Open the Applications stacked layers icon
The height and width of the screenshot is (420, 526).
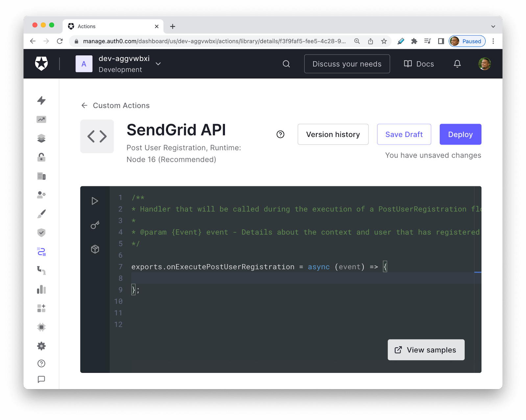[x=41, y=138]
